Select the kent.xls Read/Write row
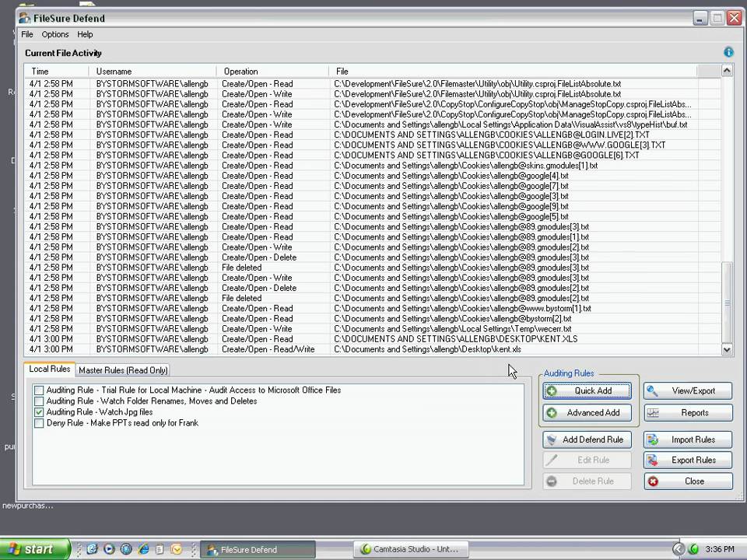 click(373, 349)
